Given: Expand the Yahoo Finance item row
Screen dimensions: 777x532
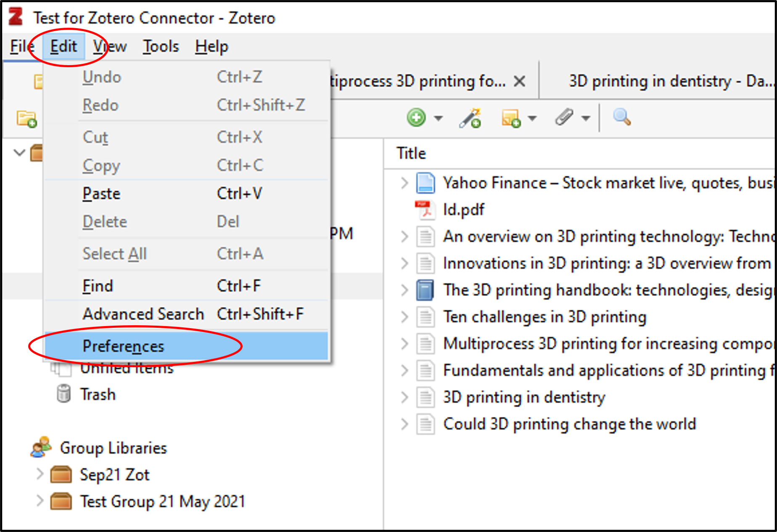Looking at the screenshot, I should click(404, 183).
